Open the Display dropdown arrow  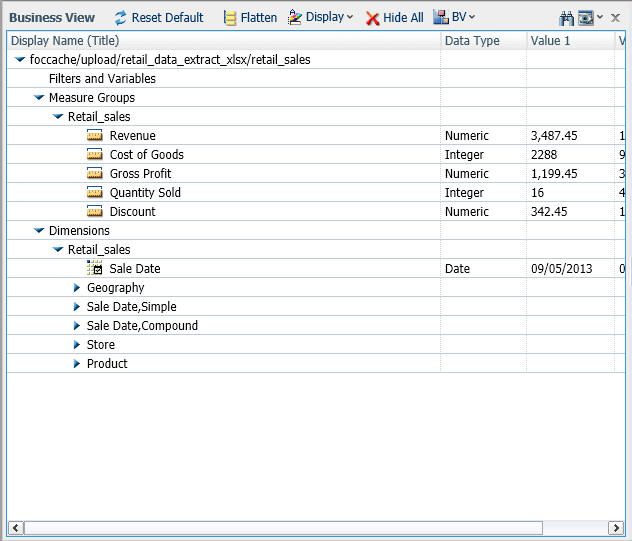coord(350,17)
